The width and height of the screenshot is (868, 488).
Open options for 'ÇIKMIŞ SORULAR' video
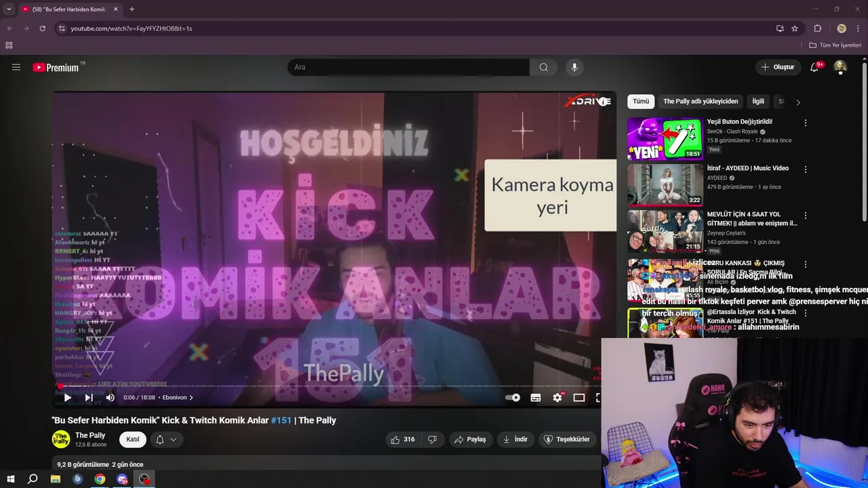click(x=806, y=264)
